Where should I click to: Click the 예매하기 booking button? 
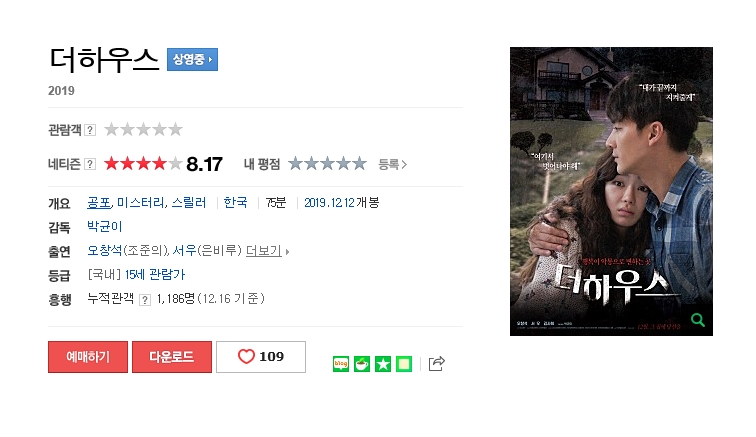point(88,357)
